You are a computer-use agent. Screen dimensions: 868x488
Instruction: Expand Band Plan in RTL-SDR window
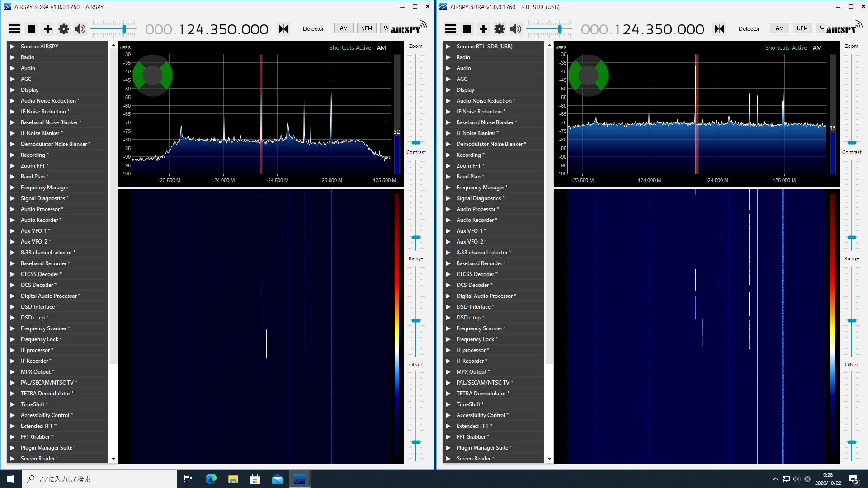pyautogui.click(x=494, y=177)
